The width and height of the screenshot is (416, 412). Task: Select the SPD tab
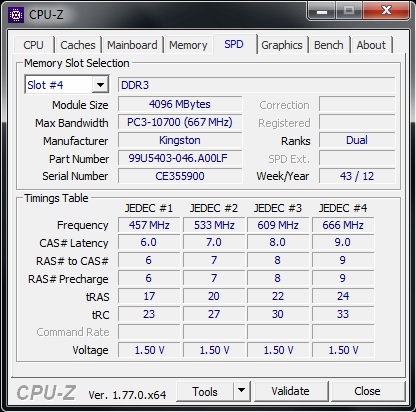point(234,44)
